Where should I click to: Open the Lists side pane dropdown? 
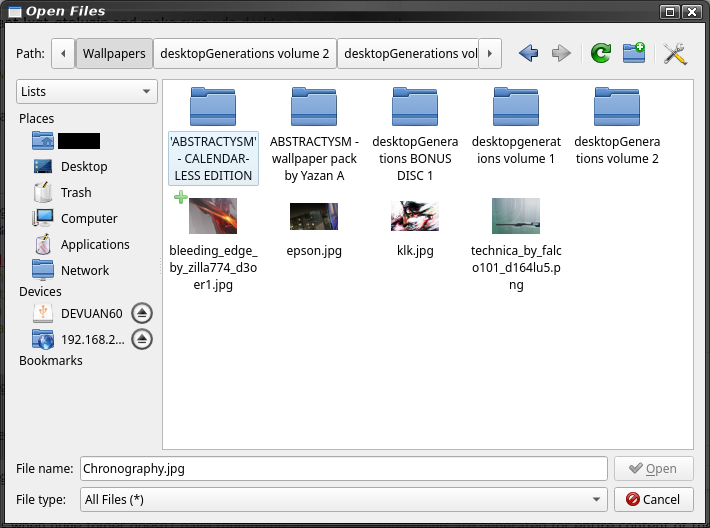pyautogui.click(x=87, y=91)
